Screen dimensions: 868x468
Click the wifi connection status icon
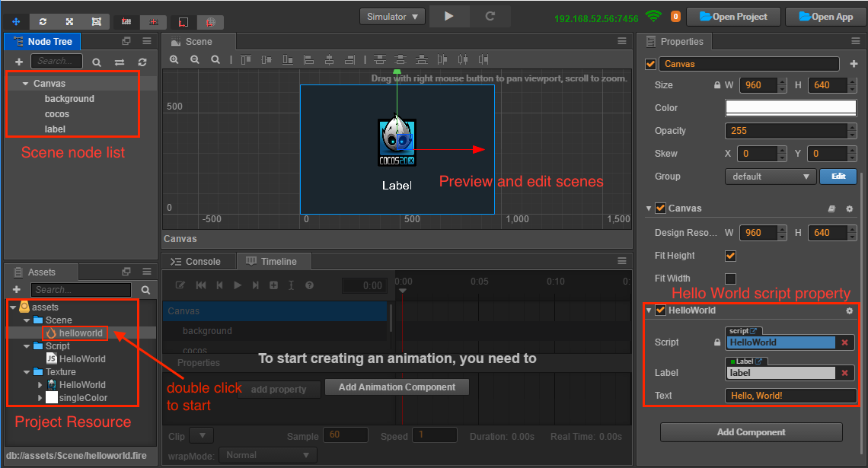654,16
